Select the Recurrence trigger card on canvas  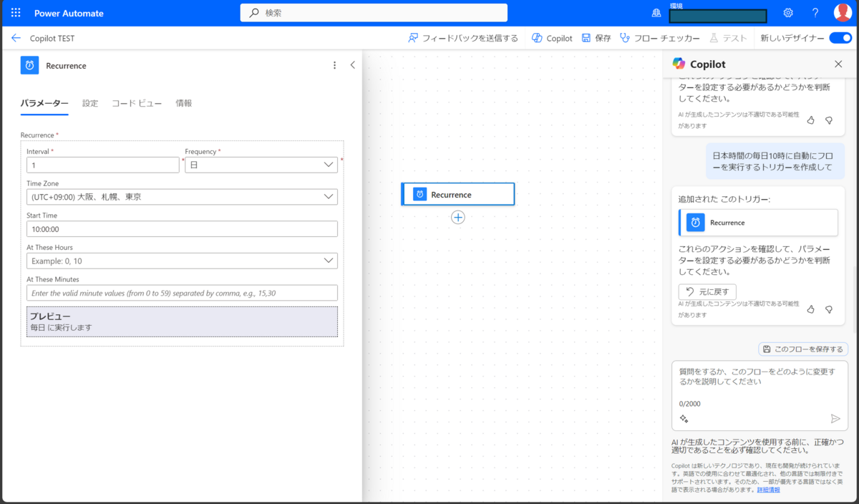458,194
